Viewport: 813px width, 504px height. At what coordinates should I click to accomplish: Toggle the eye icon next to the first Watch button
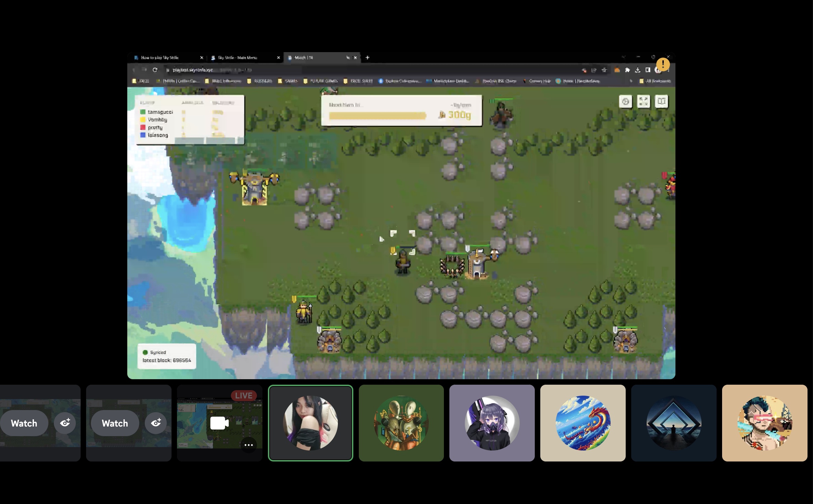(x=65, y=423)
